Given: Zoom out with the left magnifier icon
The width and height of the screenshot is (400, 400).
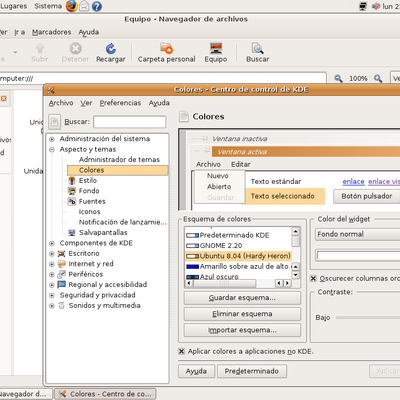Looking at the screenshot, I should (338, 78).
